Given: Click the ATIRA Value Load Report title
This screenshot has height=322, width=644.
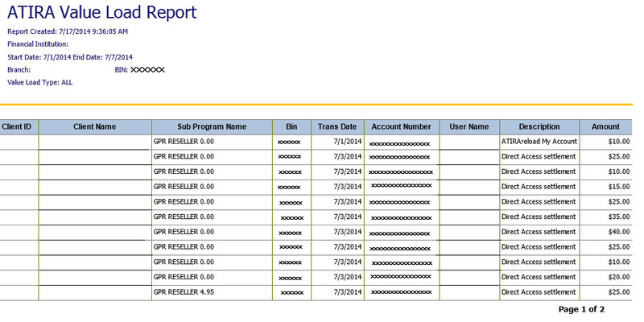Looking at the screenshot, I should (101, 12).
